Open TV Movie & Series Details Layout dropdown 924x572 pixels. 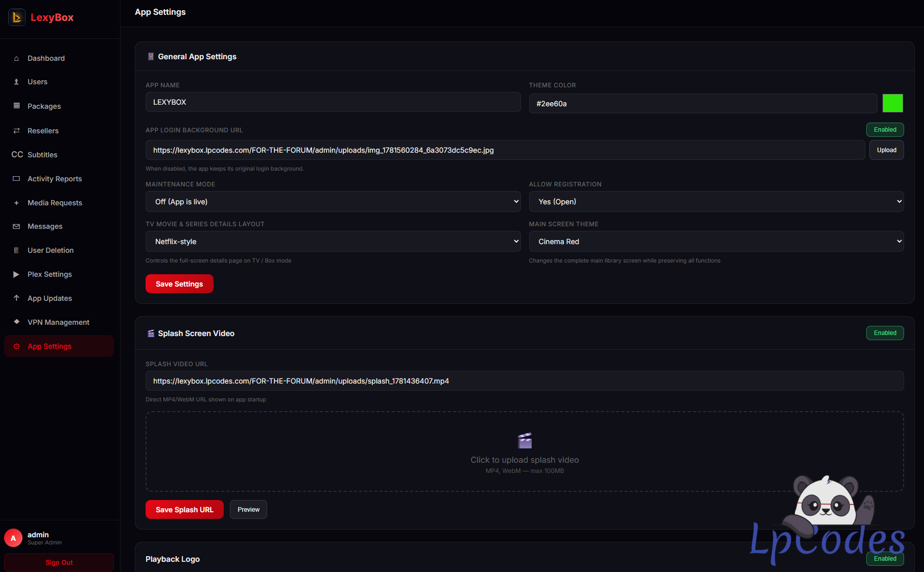click(x=333, y=242)
